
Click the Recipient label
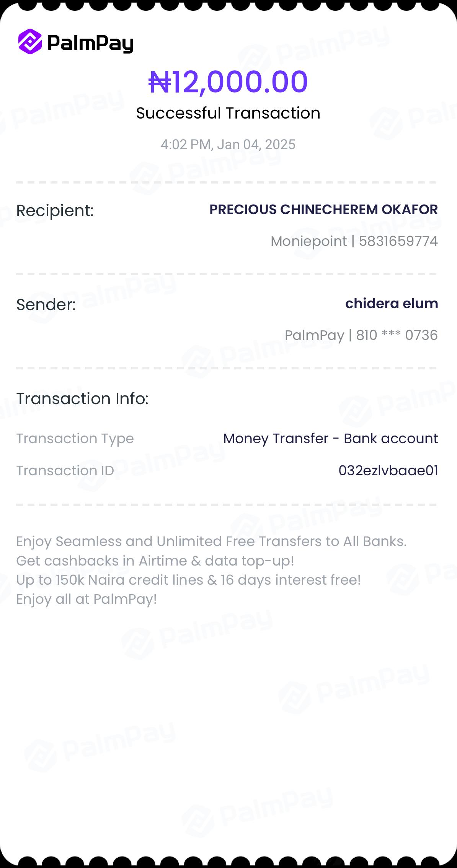(55, 211)
